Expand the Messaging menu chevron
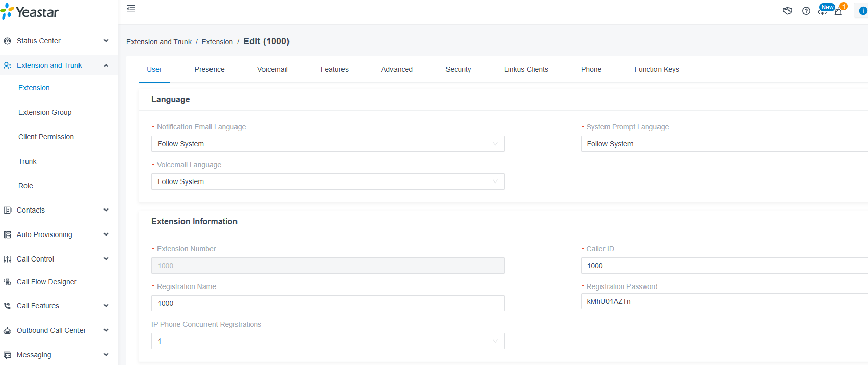 click(x=106, y=355)
